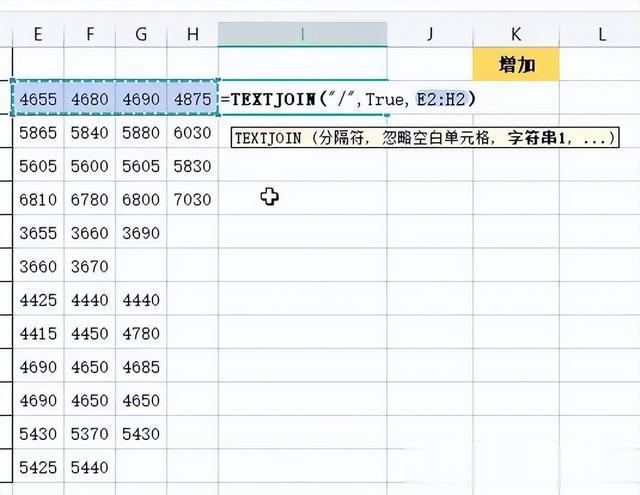
Task: Select the 3660 cell in column E
Action: 38,266
